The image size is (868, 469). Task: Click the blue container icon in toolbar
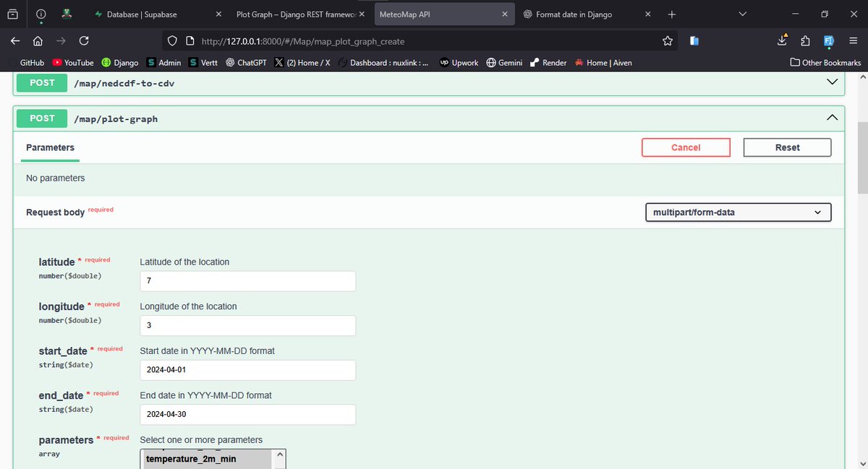(694, 41)
